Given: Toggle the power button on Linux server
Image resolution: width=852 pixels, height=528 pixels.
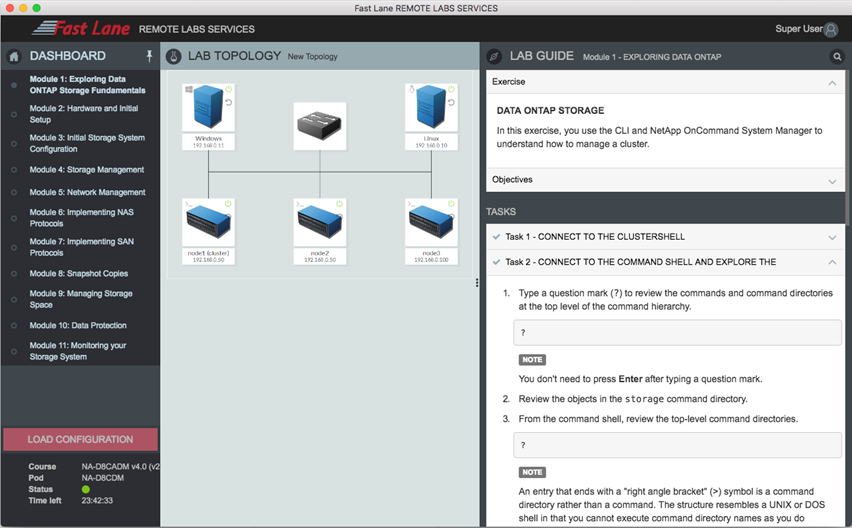Looking at the screenshot, I should (x=451, y=90).
